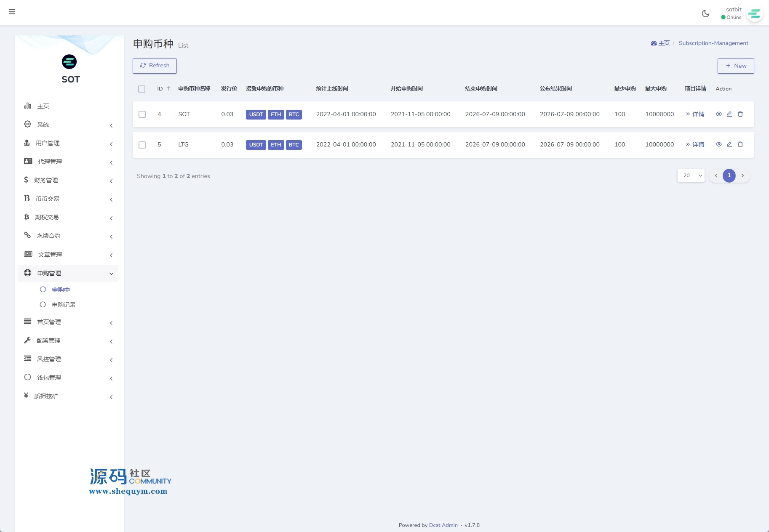Open 申购记录 in the sidebar submenu
This screenshot has width=769, height=532.
click(x=64, y=305)
